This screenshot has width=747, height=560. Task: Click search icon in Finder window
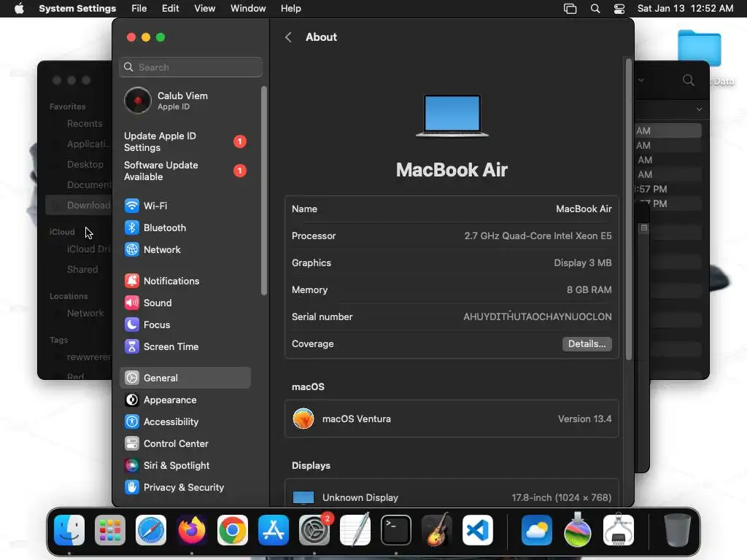point(689,80)
